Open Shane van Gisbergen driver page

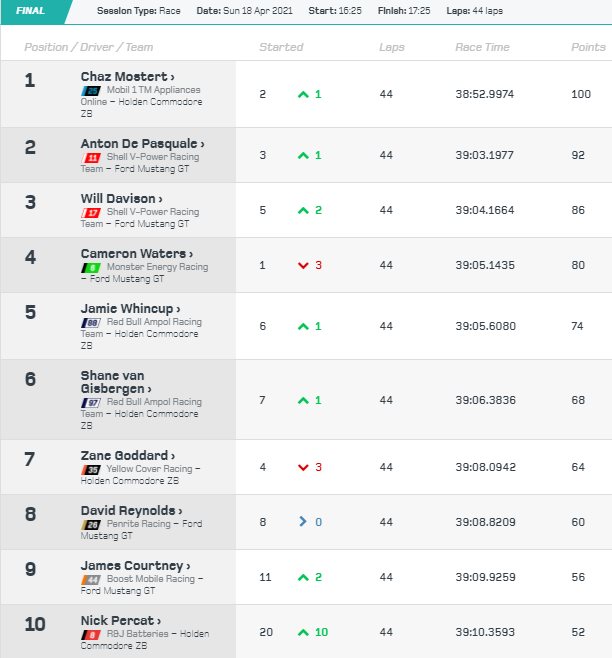pyautogui.click(x=116, y=382)
